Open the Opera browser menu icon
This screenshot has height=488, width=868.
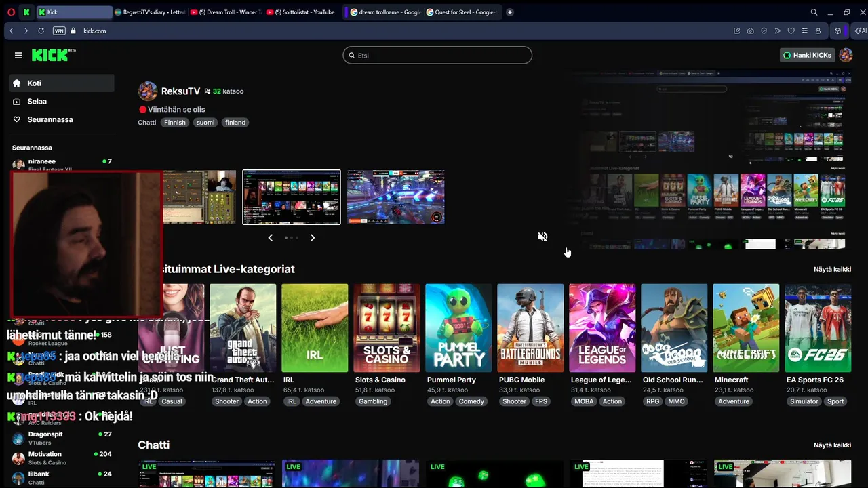pyautogui.click(x=11, y=12)
